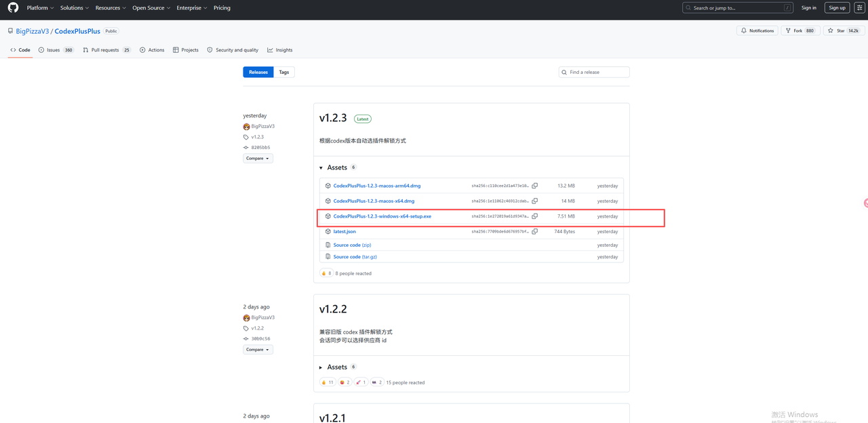The height and width of the screenshot is (423, 868).
Task: Copy sha256 of windows-x64-setup.exe asset
Action: [x=535, y=216]
